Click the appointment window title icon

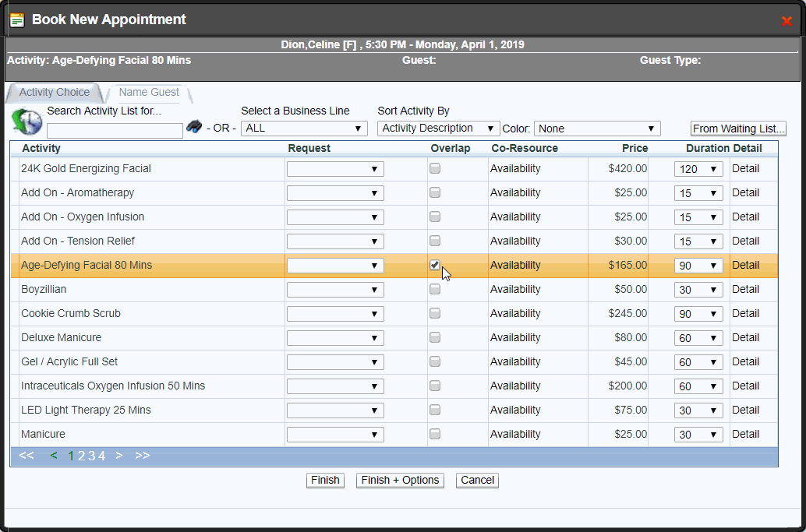[x=17, y=20]
